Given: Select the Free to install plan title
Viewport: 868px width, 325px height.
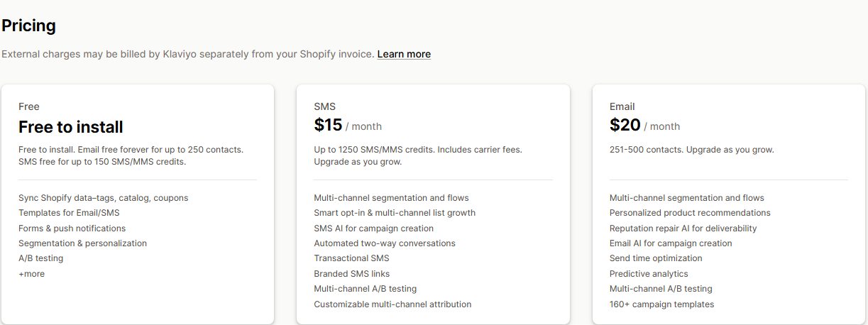Looking at the screenshot, I should pos(71,127).
